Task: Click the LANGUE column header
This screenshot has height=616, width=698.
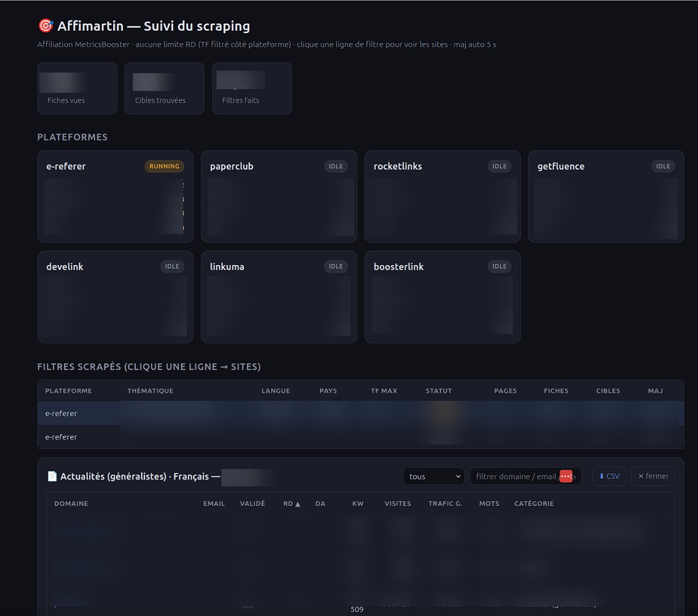Action: pyautogui.click(x=276, y=390)
